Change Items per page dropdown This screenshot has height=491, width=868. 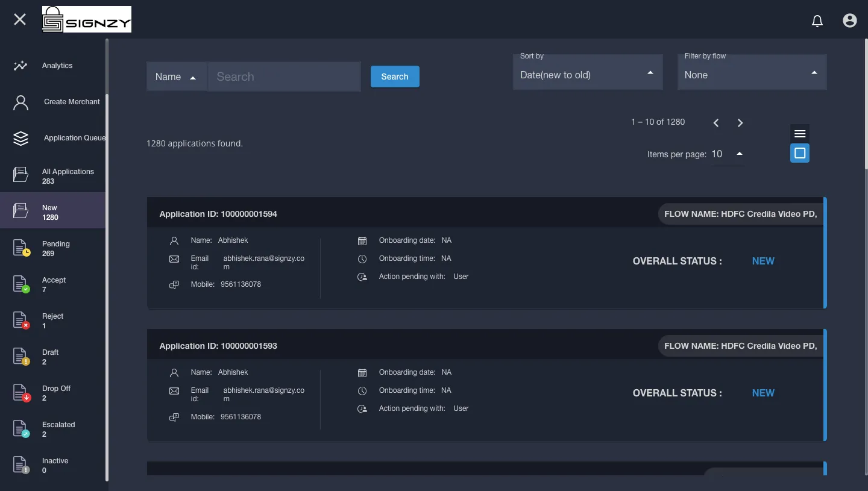728,154
